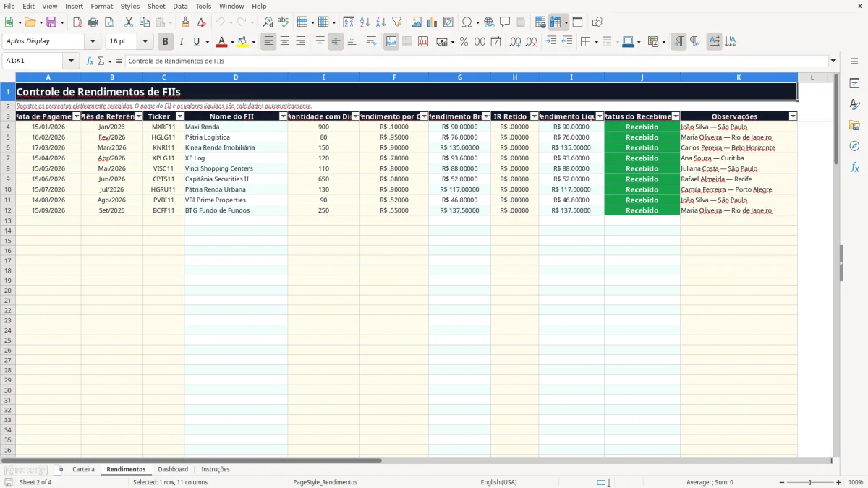Open the Data menu
The height and width of the screenshot is (488, 868).
[x=180, y=6]
